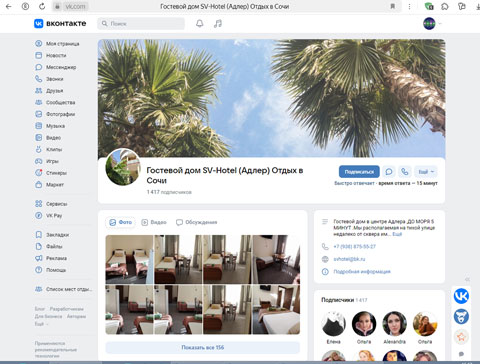Open the svhotel@bk.ru website link

click(349, 259)
